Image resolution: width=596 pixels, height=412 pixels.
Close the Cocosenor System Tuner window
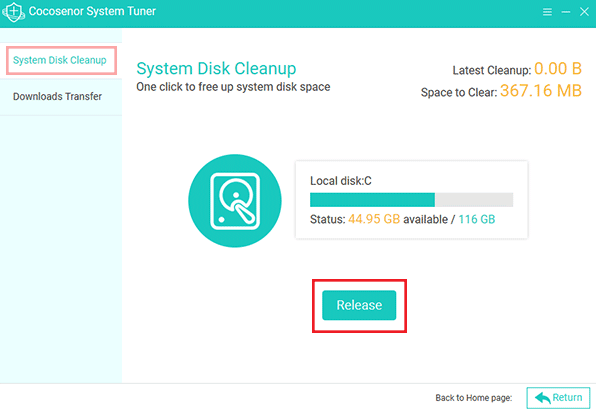(x=584, y=12)
